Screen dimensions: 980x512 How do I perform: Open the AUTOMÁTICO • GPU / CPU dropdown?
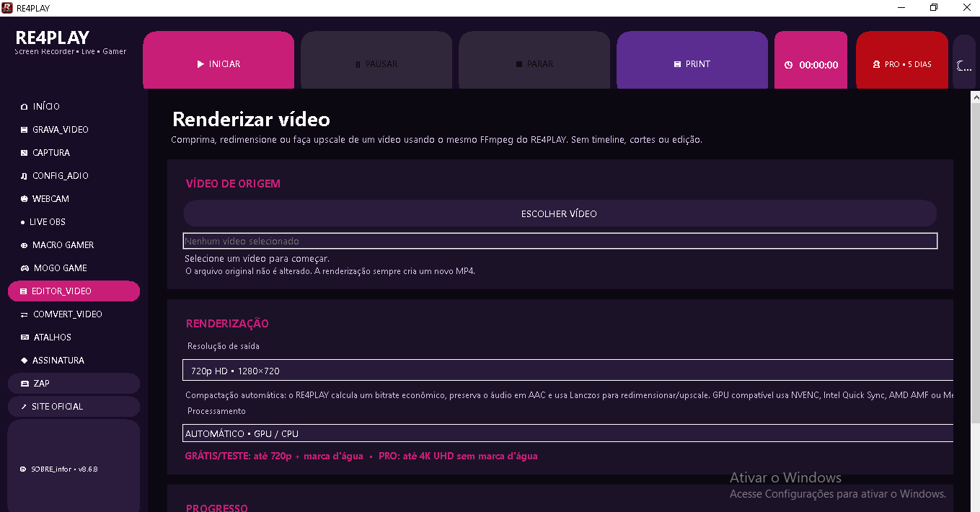point(568,433)
